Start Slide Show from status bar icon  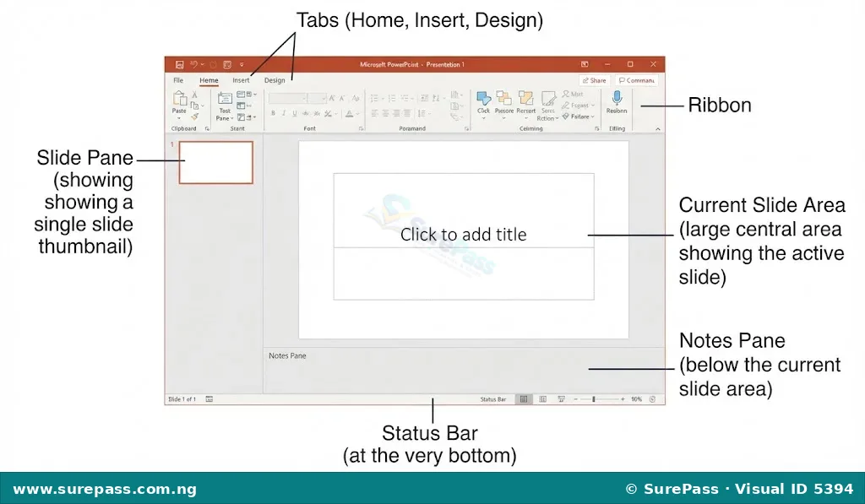[x=561, y=399]
